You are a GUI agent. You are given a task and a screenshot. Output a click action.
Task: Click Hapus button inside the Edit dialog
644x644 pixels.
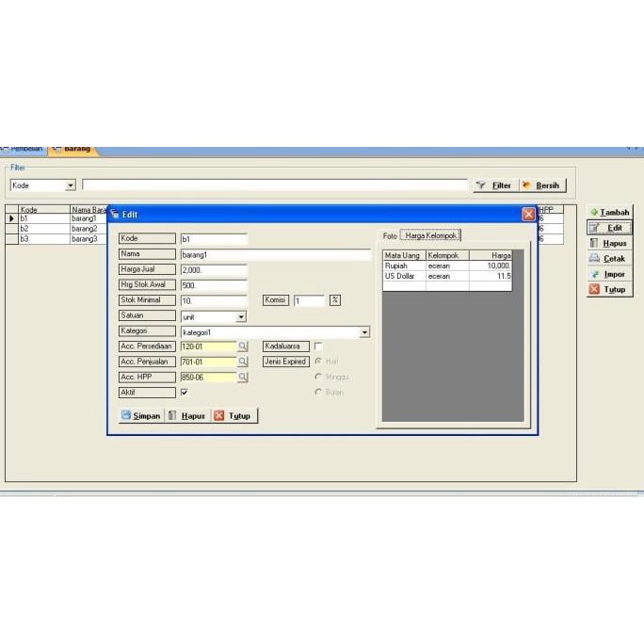pyautogui.click(x=186, y=415)
